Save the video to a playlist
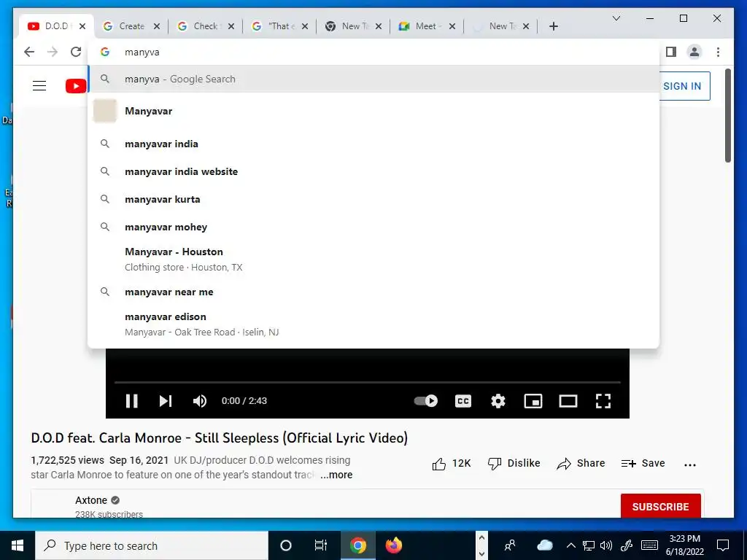Screen dimensions: 747x560 (643, 463)
